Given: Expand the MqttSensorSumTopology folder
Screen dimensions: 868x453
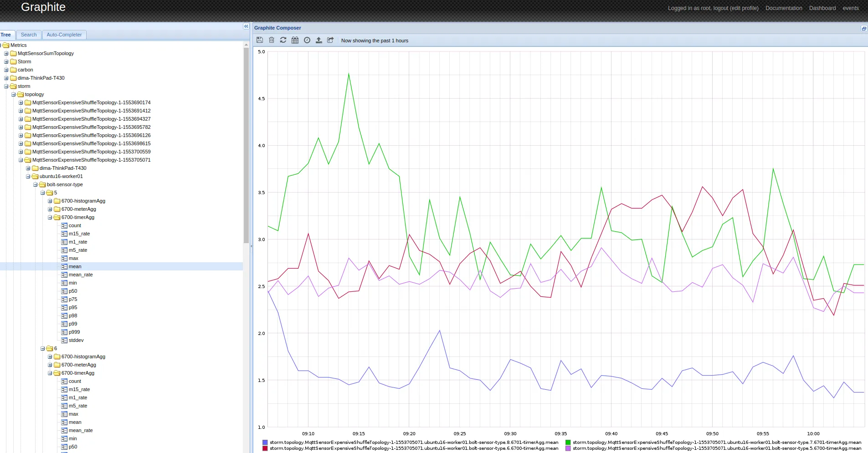Looking at the screenshot, I should (x=6, y=53).
